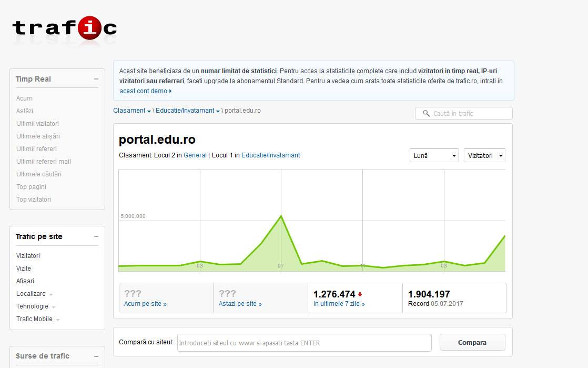Collapse the Timp Real panel

click(x=96, y=79)
